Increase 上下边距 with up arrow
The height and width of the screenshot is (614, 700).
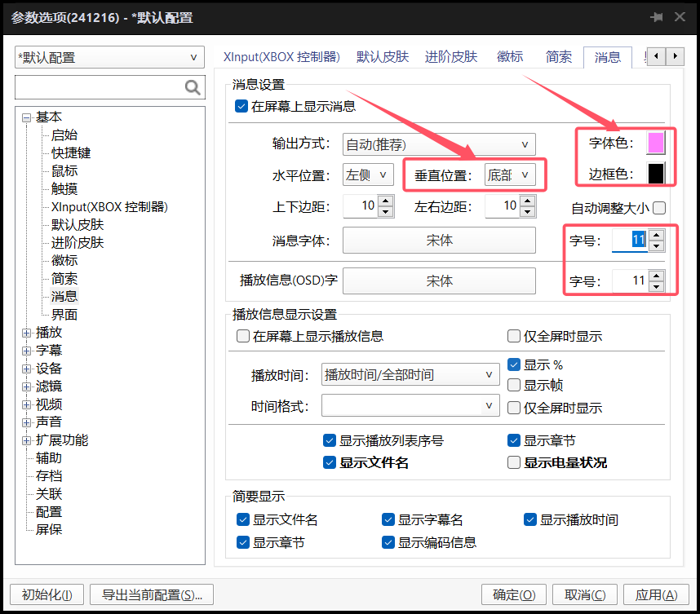pyautogui.click(x=386, y=201)
